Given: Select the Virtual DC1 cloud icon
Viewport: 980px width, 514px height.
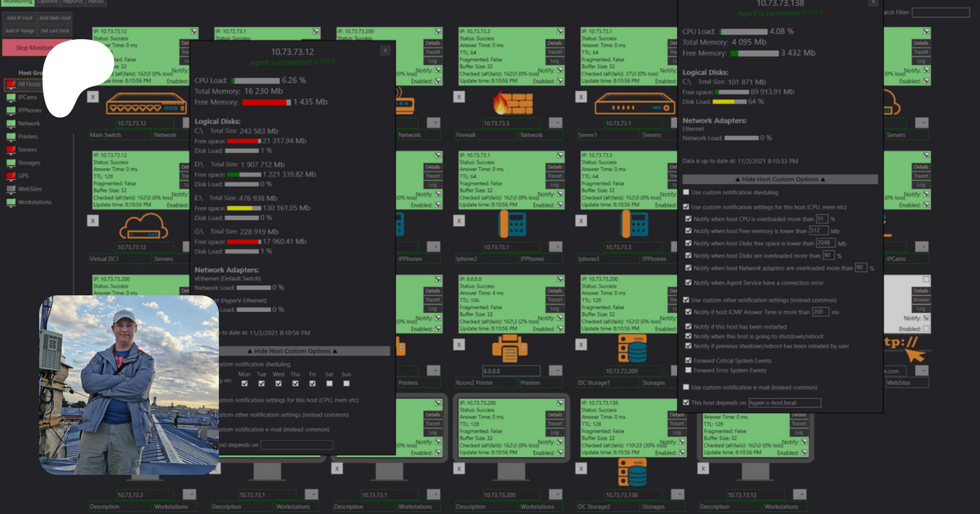Looking at the screenshot, I should 144,225.
